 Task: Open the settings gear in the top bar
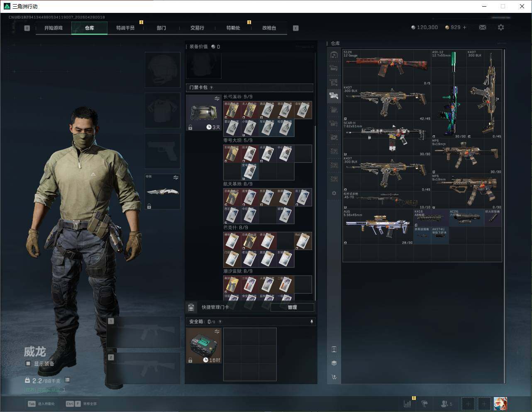pos(501,27)
